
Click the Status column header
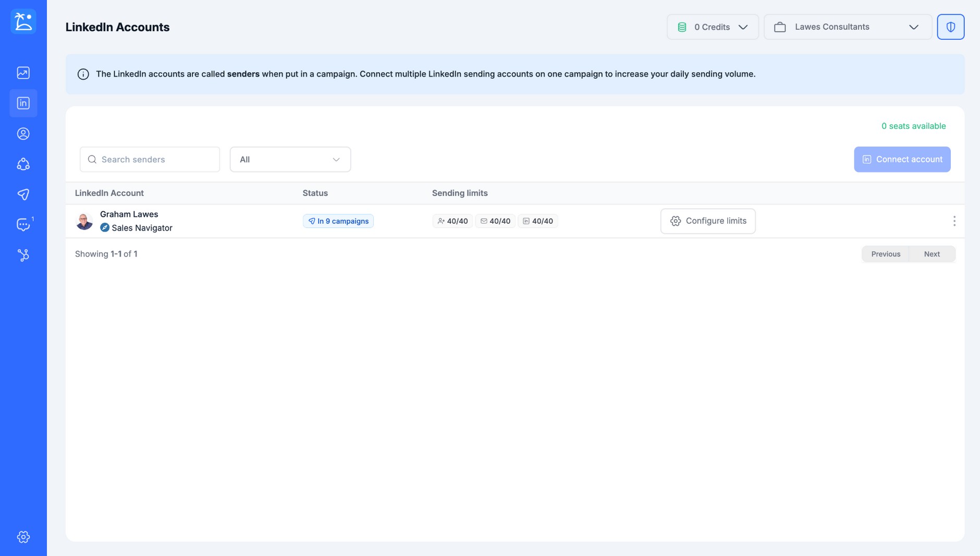315,193
